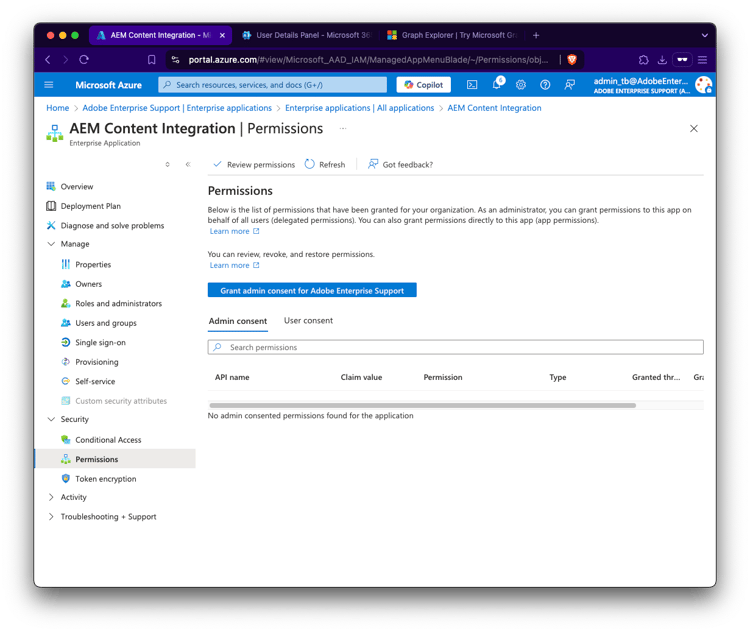The height and width of the screenshot is (632, 750).
Task: Click the feedback icon in Azure header
Action: click(x=569, y=85)
